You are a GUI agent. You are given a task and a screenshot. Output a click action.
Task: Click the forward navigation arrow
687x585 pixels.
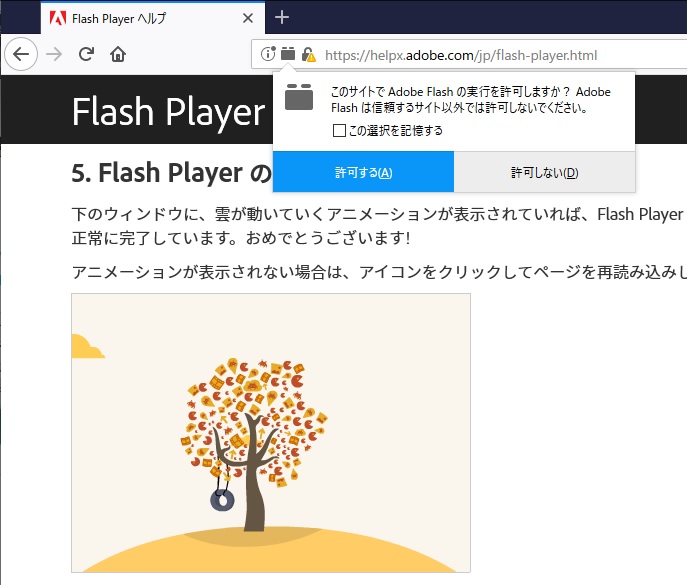[54, 54]
